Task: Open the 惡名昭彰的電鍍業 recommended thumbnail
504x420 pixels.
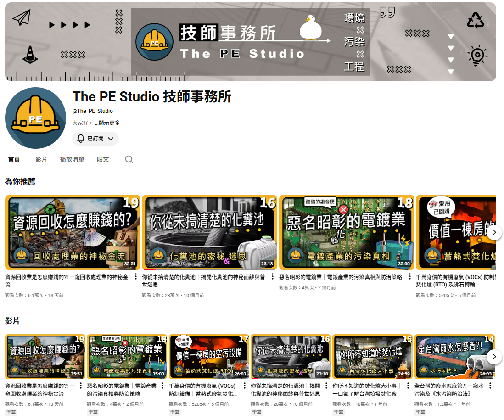Action: coord(347,232)
